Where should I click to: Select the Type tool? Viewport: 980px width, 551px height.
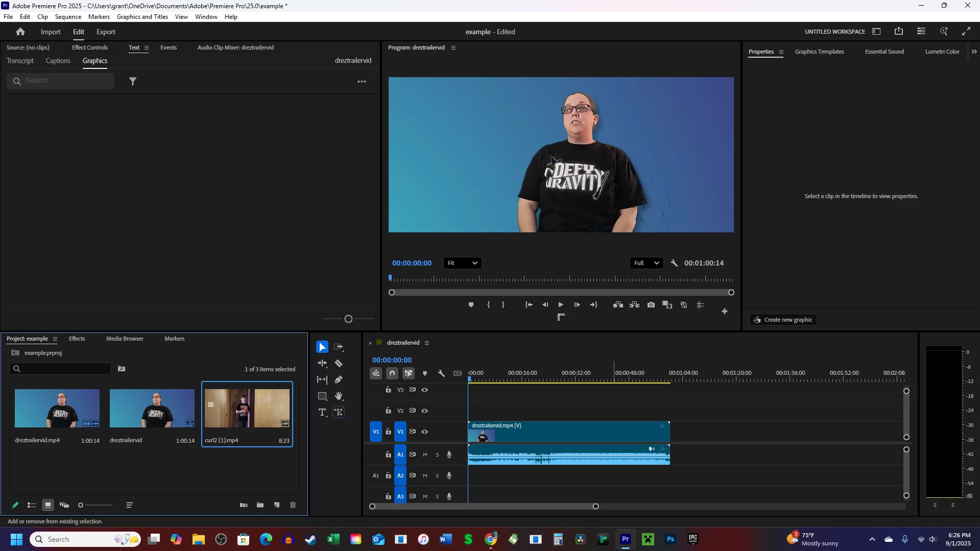[322, 413]
